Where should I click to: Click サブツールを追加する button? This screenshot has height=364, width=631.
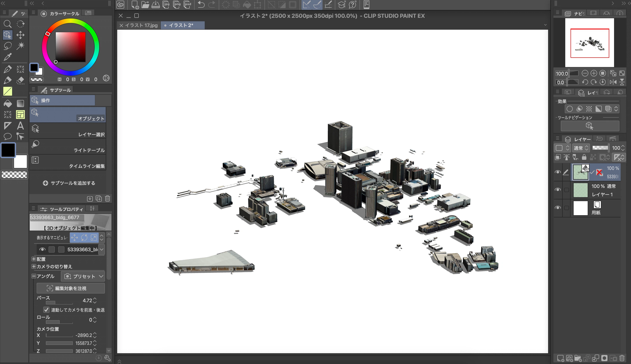click(69, 183)
